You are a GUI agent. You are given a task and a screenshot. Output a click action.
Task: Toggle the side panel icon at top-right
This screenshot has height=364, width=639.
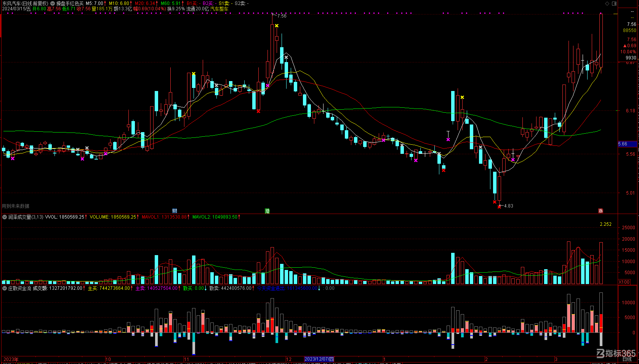(614, 3)
